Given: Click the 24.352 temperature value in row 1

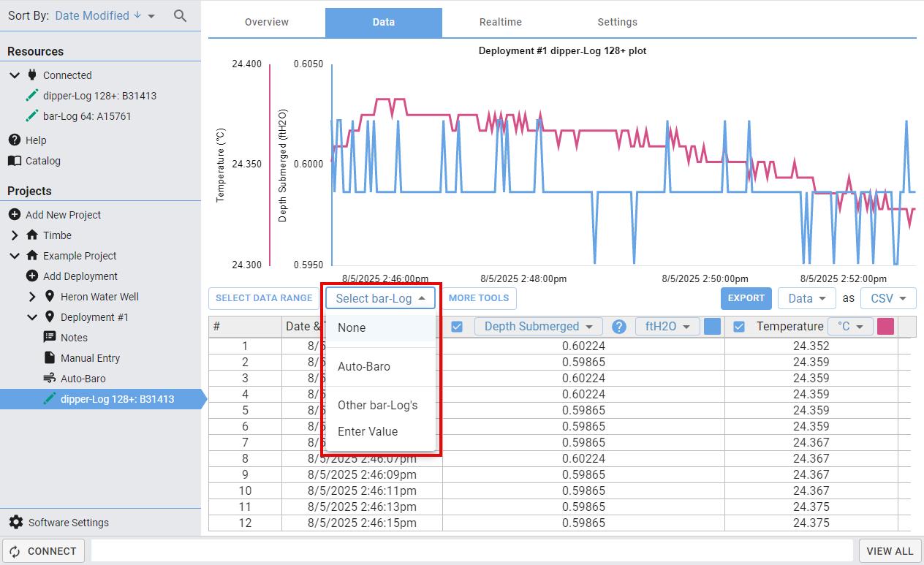Looking at the screenshot, I should click(x=811, y=346).
